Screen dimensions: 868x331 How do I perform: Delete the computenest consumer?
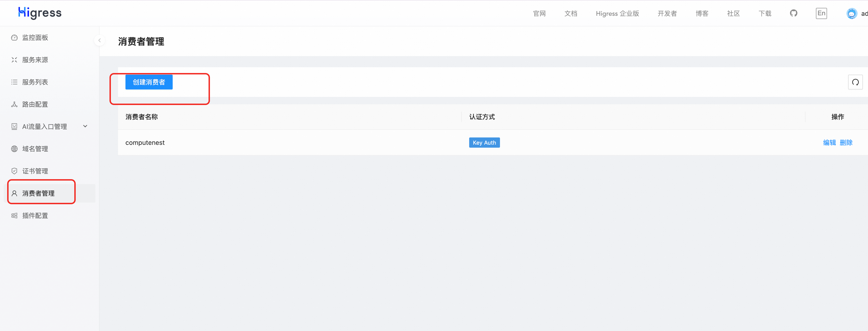[x=846, y=142]
